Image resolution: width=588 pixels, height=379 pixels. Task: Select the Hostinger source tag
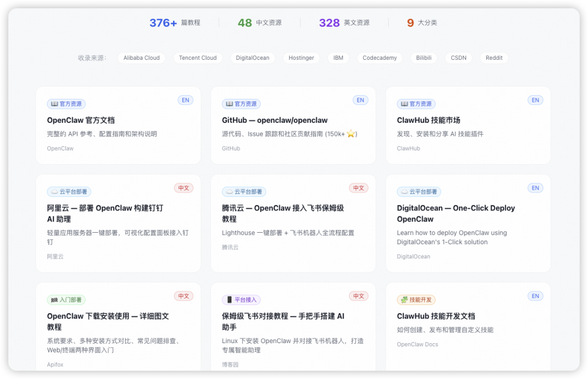(301, 58)
